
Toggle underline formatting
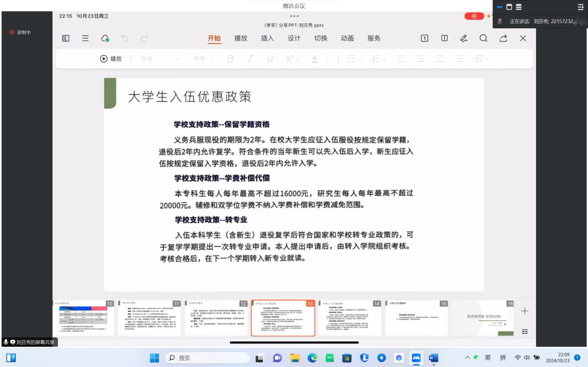tap(270, 59)
